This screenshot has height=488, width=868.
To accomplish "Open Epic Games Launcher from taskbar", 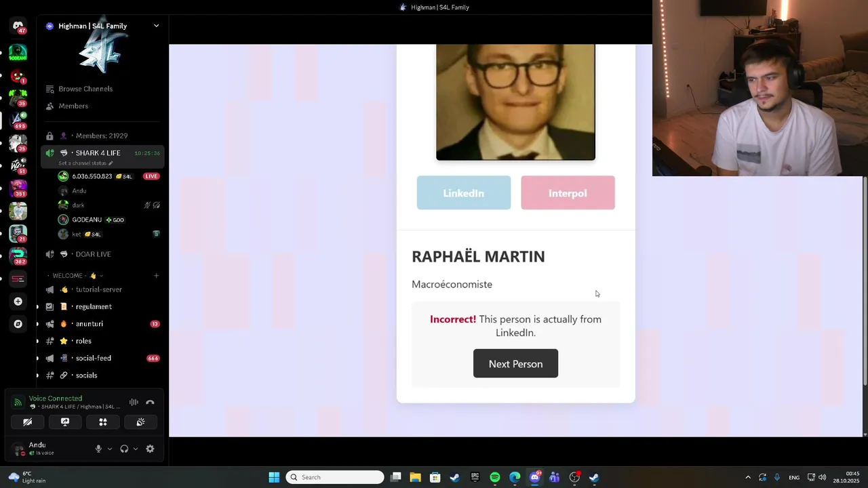I will [475, 477].
